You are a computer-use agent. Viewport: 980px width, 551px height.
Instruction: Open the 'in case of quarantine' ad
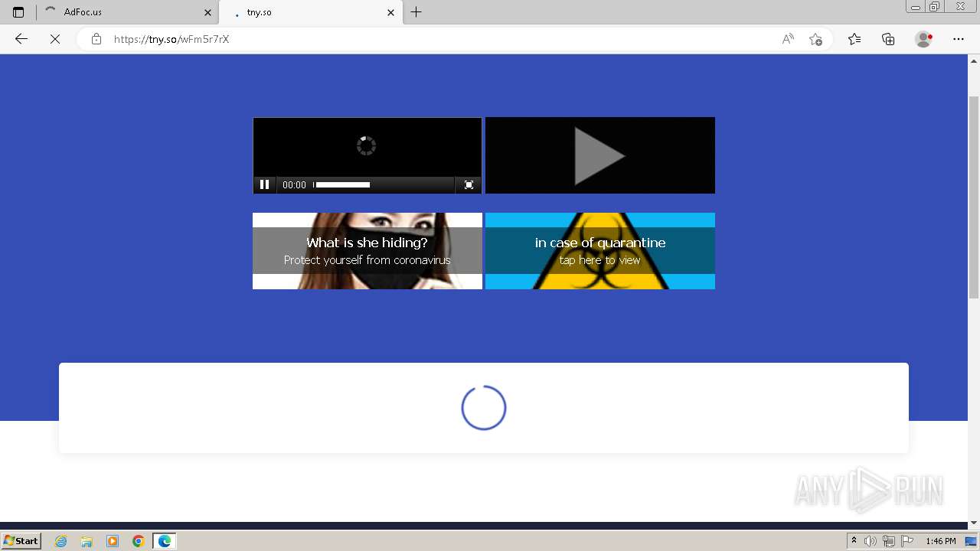coord(600,251)
